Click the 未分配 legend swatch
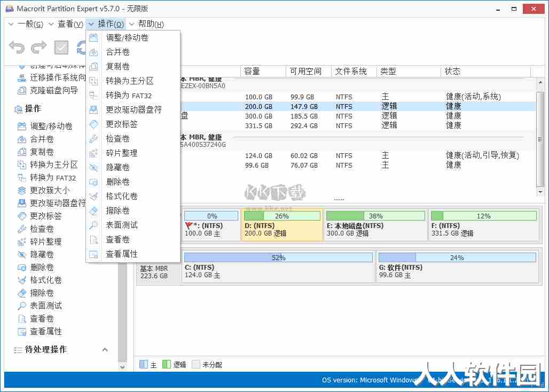The height and width of the screenshot is (392, 549). click(x=195, y=364)
